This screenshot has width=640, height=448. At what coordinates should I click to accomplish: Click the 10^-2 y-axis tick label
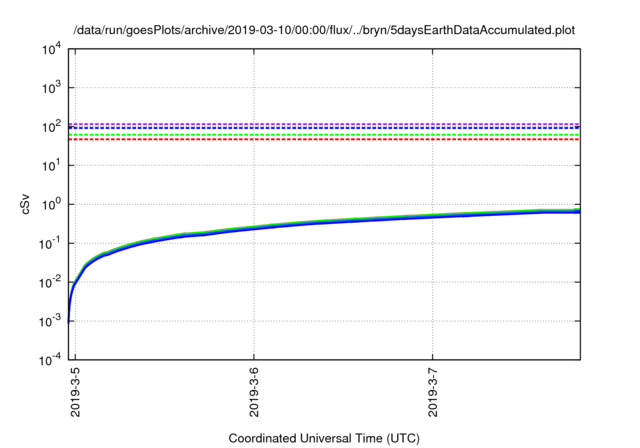51,282
